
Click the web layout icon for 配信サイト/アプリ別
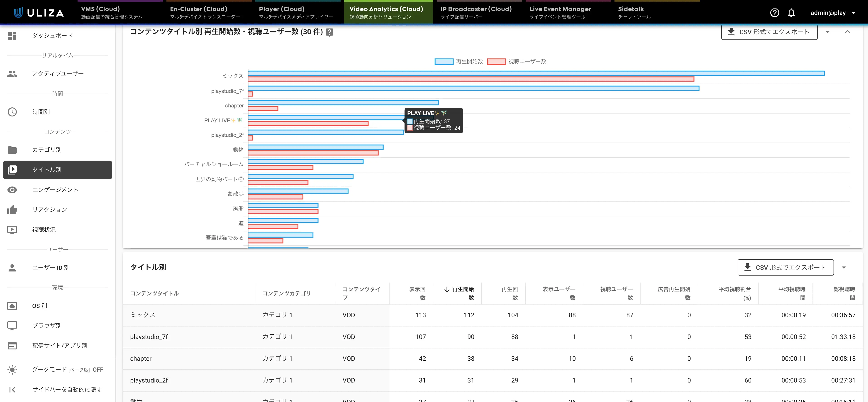click(12, 346)
